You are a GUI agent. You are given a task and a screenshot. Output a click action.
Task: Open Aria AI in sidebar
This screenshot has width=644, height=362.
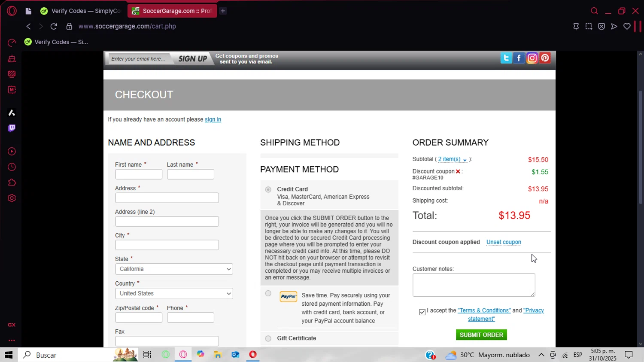tap(12, 113)
